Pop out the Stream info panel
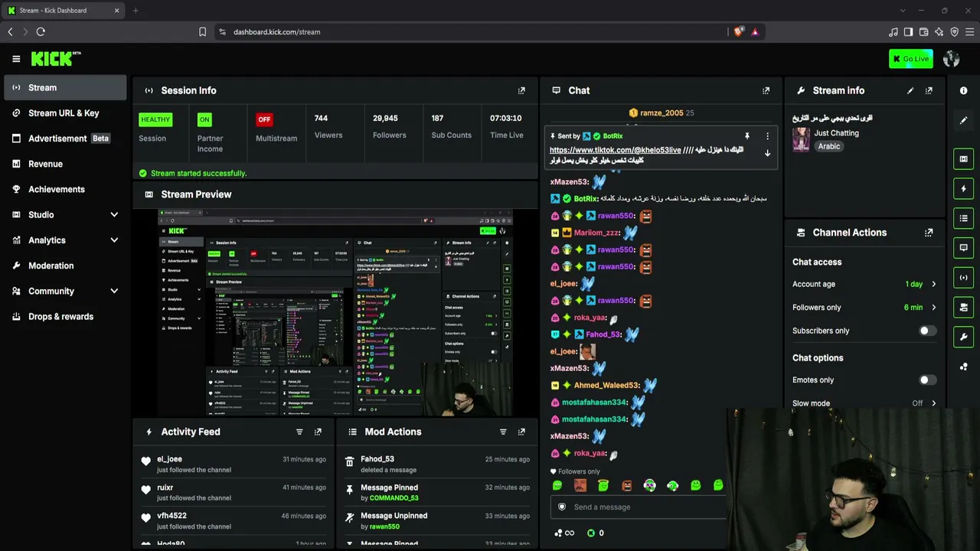Screen dimensions: 980x551 point(929,90)
